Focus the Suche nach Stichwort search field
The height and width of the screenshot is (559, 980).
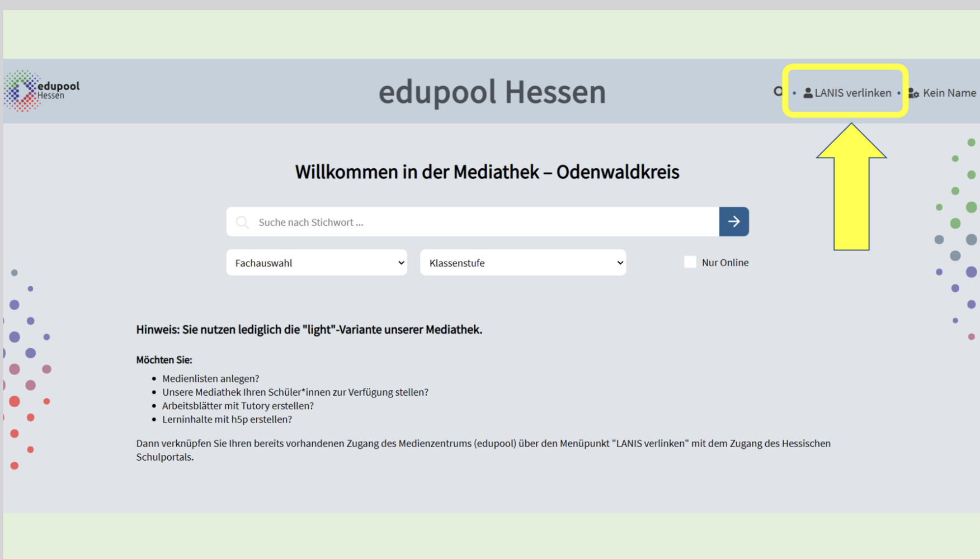pyautogui.click(x=481, y=222)
